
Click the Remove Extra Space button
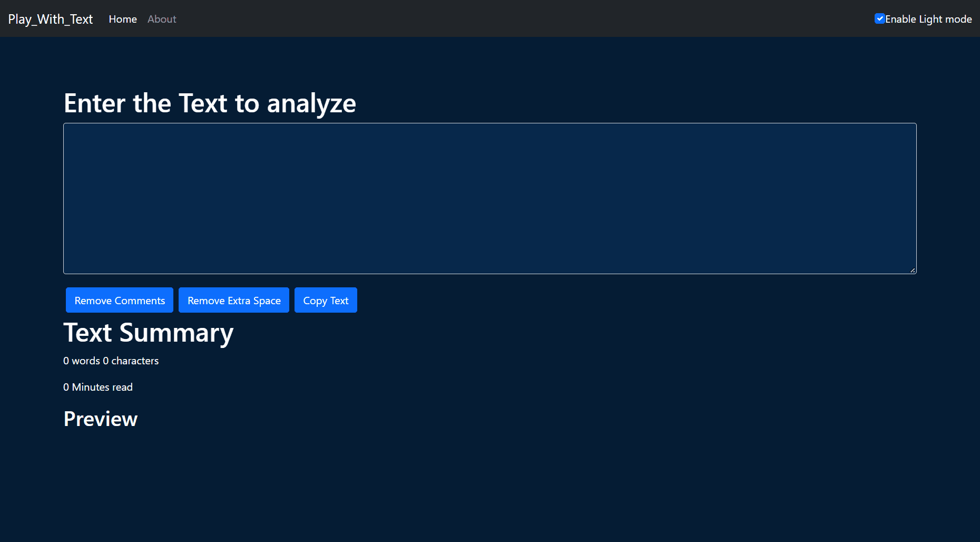pyautogui.click(x=234, y=300)
